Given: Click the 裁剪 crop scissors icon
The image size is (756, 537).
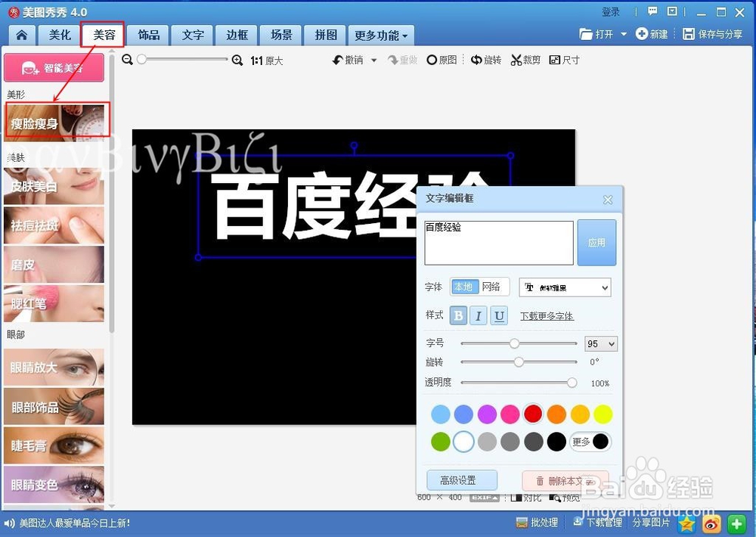Looking at the screenshot, I should click(516, 60).
